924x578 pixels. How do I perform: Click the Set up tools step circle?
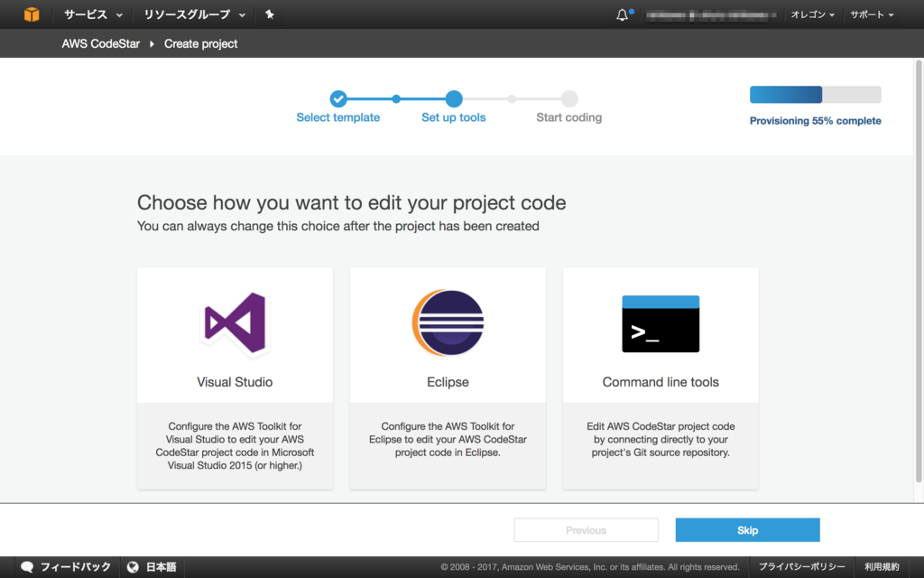(454, 98)
